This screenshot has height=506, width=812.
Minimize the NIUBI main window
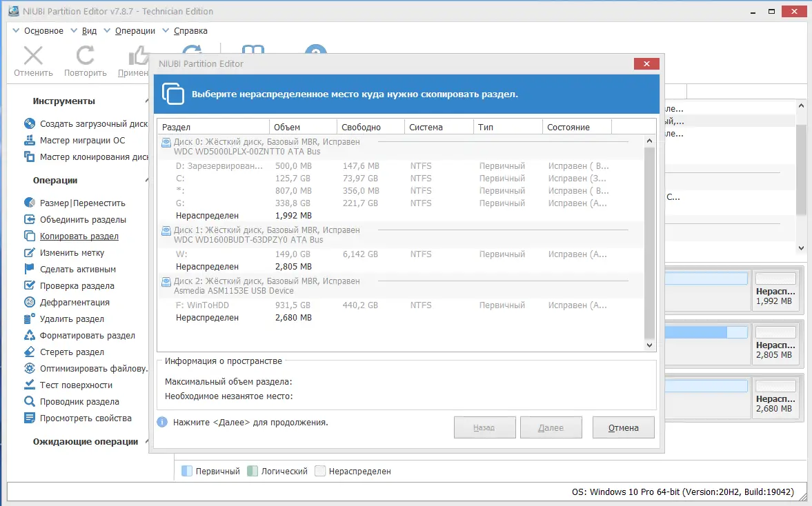[753, 12]
